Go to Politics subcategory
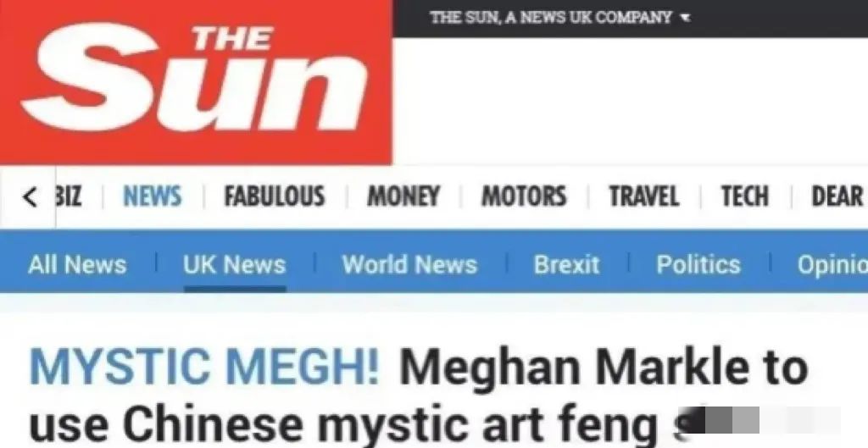 point(698,264)
